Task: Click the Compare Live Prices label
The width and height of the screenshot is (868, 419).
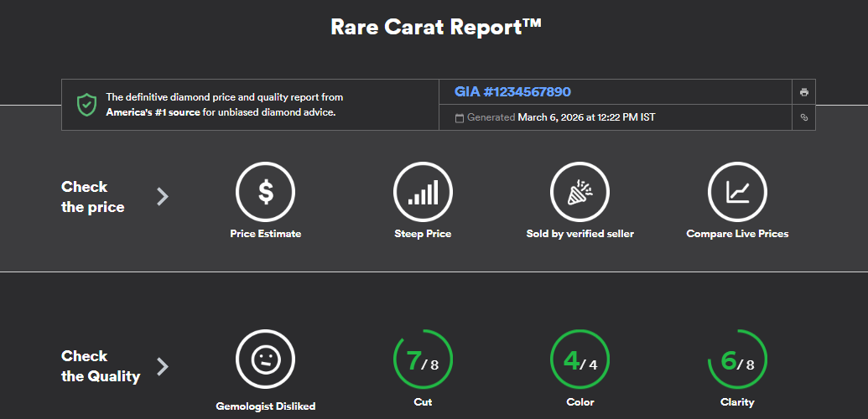Action: (737, 234)
